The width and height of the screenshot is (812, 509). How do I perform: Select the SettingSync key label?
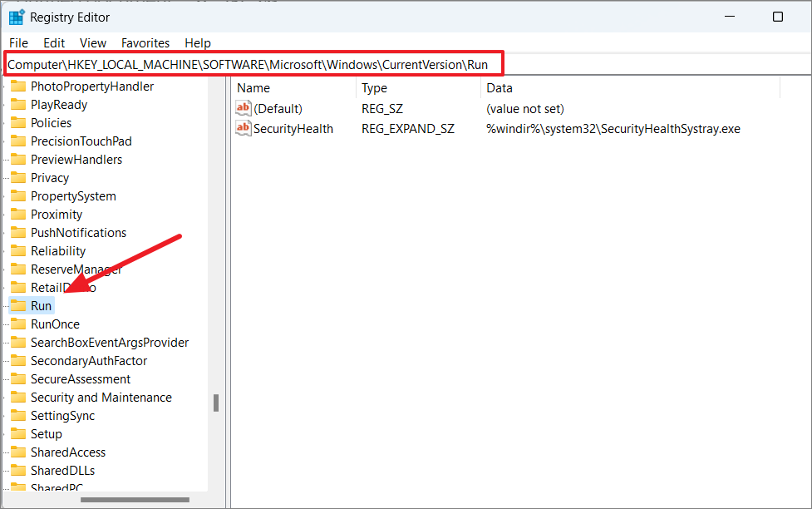click(62, 416)
